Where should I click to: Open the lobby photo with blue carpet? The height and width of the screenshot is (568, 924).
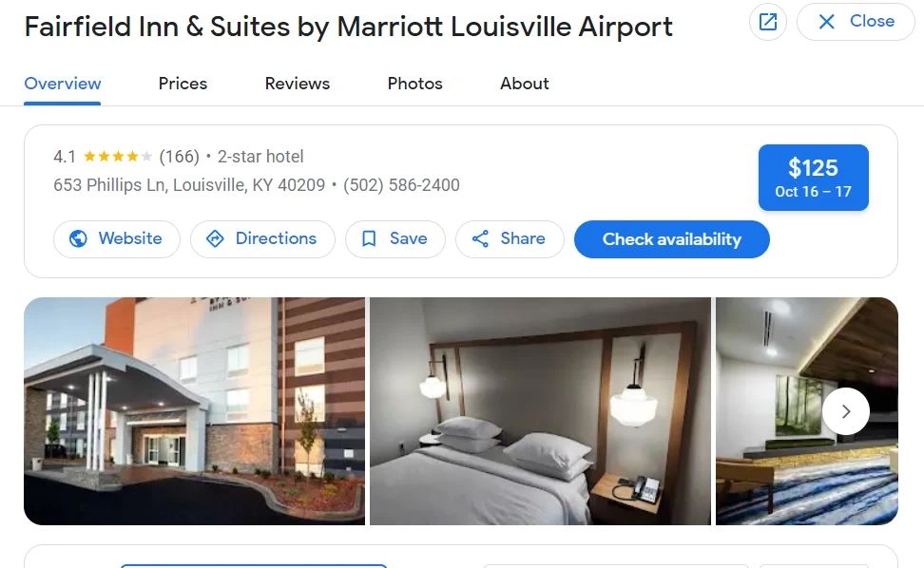coord(807,411)
